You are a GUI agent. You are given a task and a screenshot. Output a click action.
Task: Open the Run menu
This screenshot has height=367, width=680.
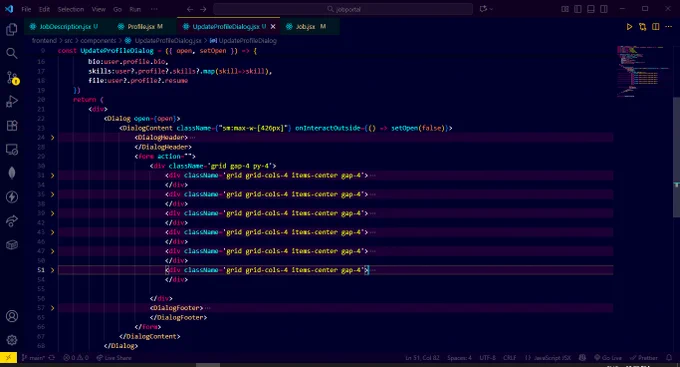pyautogui.click(x=135, y=9)
